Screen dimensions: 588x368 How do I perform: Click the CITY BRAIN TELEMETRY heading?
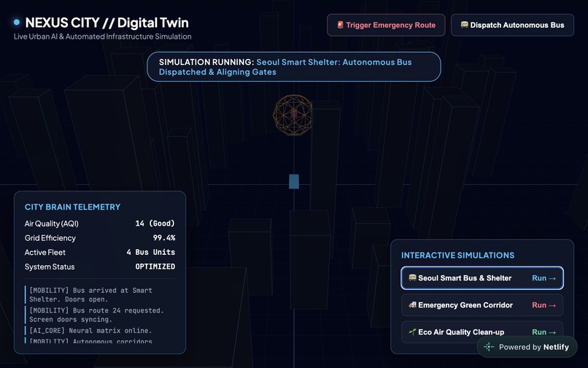(x=72, y=207)
